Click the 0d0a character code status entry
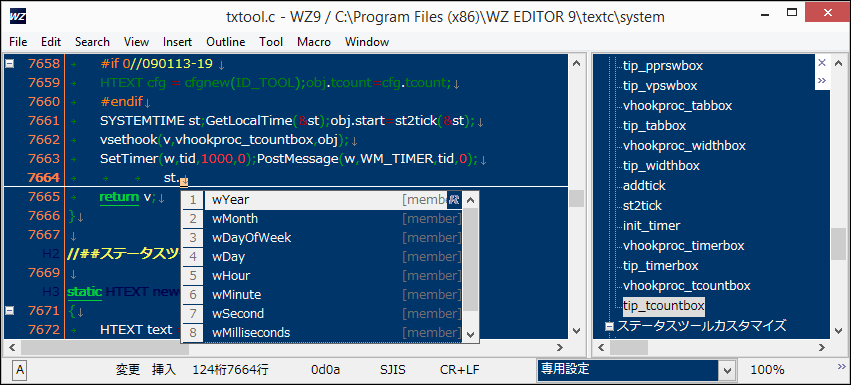This screenshot has height=385, width=851. point(326,370)
